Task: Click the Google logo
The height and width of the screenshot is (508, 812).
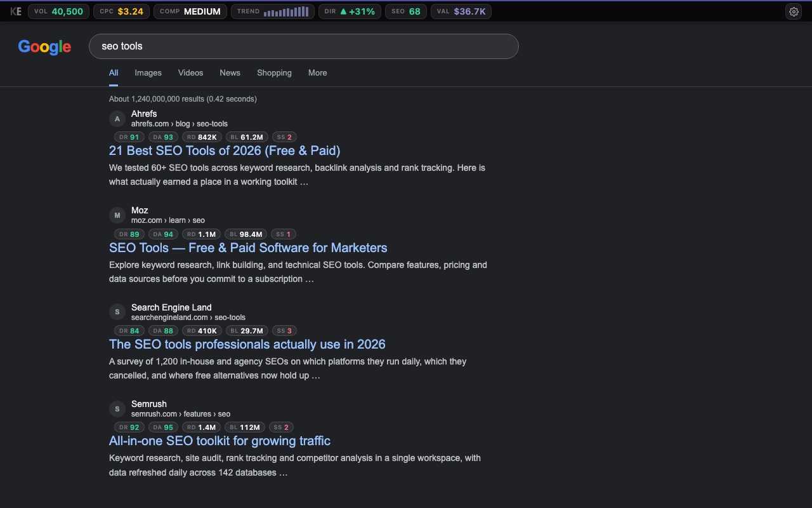Action: [44, 47]
